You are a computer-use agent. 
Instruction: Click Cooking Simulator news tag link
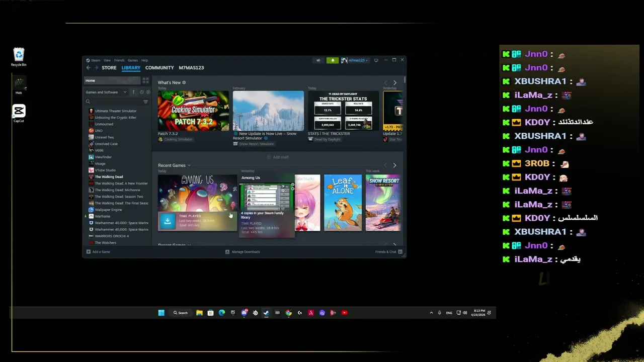(x=175, y=139)
